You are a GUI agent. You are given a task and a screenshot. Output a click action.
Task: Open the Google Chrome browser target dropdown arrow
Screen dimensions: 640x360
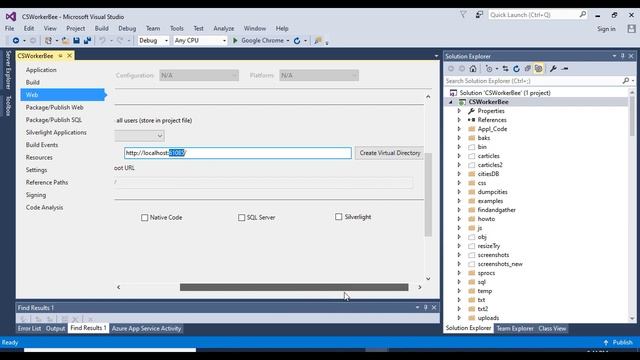tap(288, 40)
